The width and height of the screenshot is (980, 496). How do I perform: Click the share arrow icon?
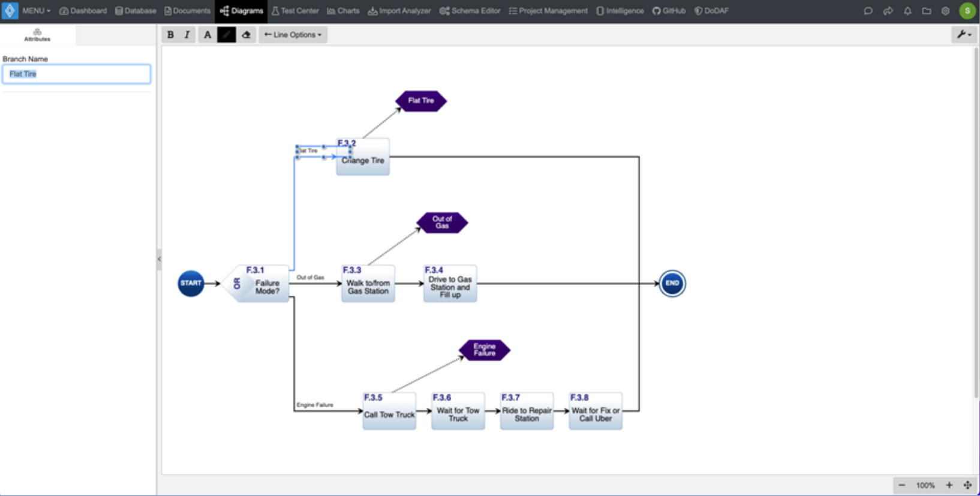point(888,11)
